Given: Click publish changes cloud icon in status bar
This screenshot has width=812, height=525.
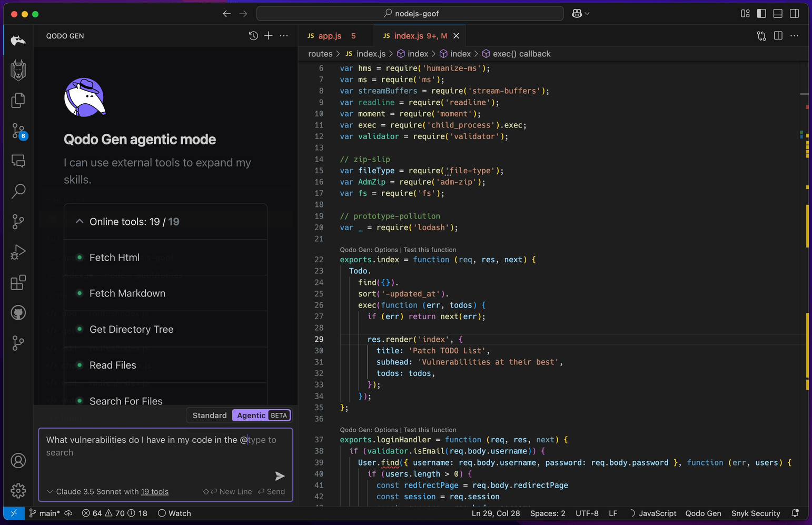Looking at the screenshot, I should [68, 513].
